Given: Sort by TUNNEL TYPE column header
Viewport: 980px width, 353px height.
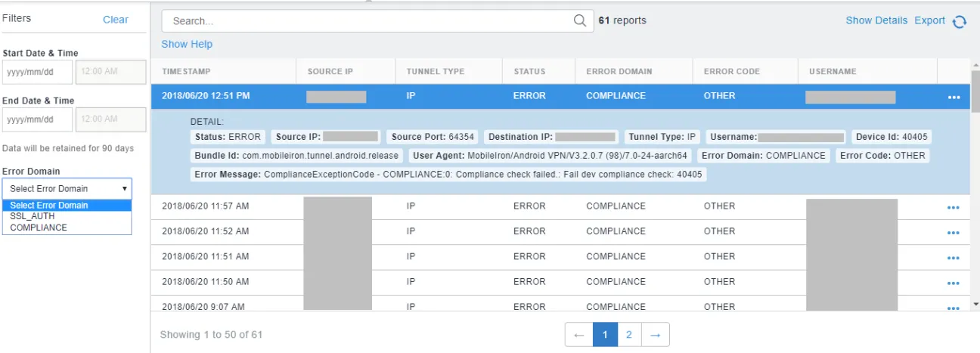Looking at the screenshot, I should pos(436,71).
